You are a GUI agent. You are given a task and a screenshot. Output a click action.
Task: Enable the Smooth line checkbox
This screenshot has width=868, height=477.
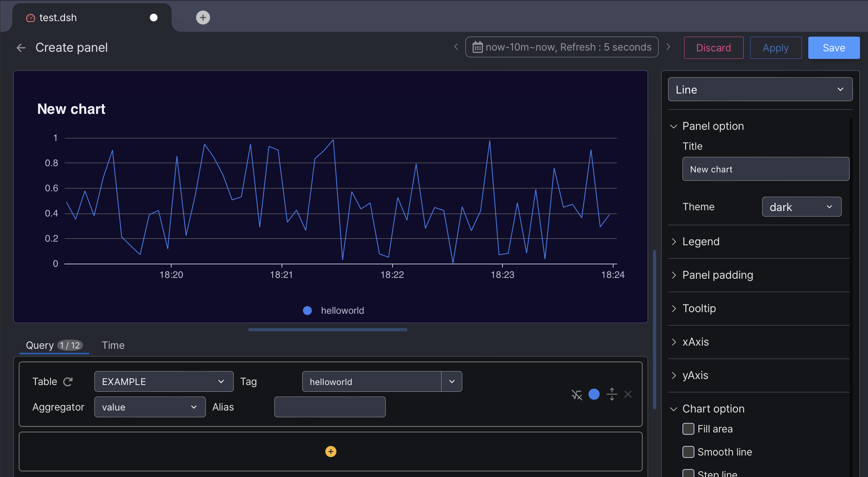[688, 452]
